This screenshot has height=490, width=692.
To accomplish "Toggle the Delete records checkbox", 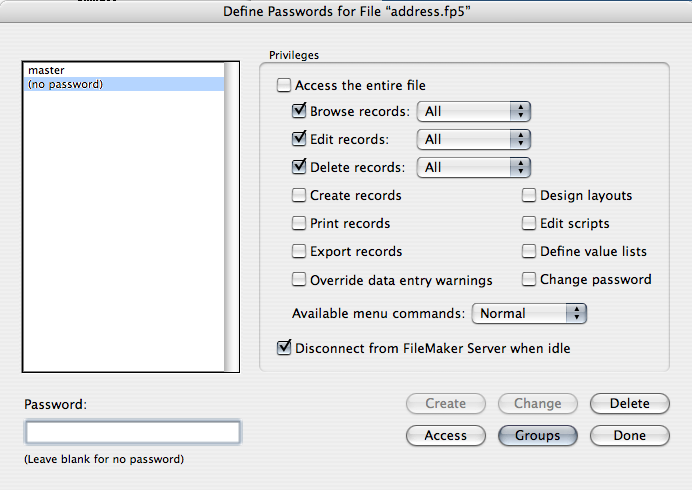I will click(x=299, y=167).
